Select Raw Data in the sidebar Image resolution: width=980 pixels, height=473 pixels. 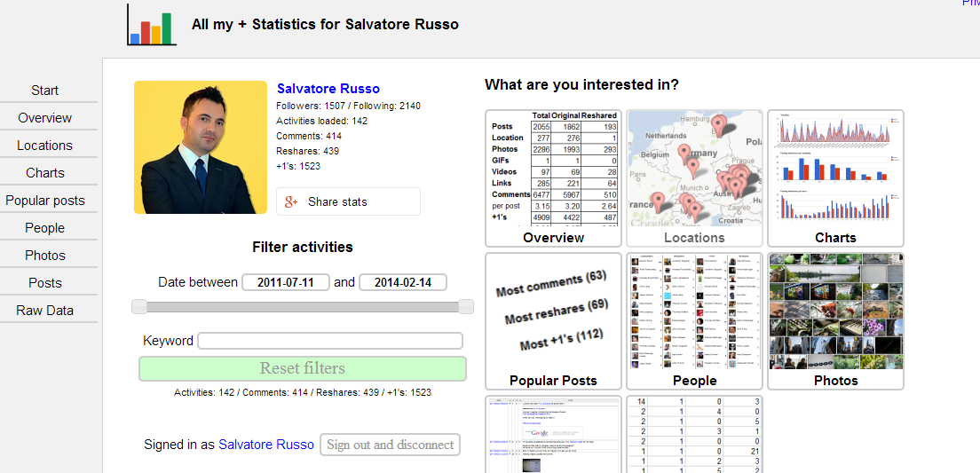[x=45, y=311]
